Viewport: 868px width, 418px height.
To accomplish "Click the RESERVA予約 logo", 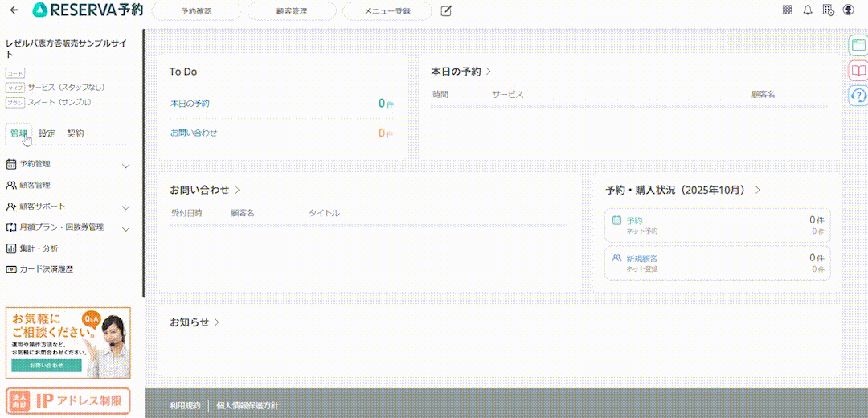I will (x=88, y=10).
